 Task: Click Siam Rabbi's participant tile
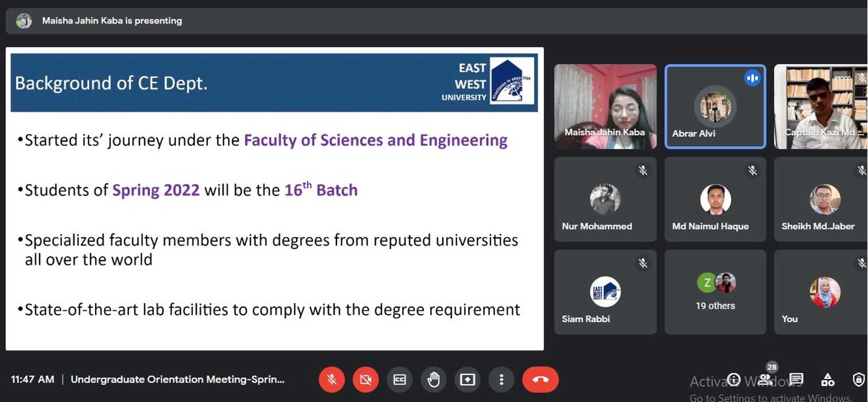pyautogui.click(x=605, y=292)
